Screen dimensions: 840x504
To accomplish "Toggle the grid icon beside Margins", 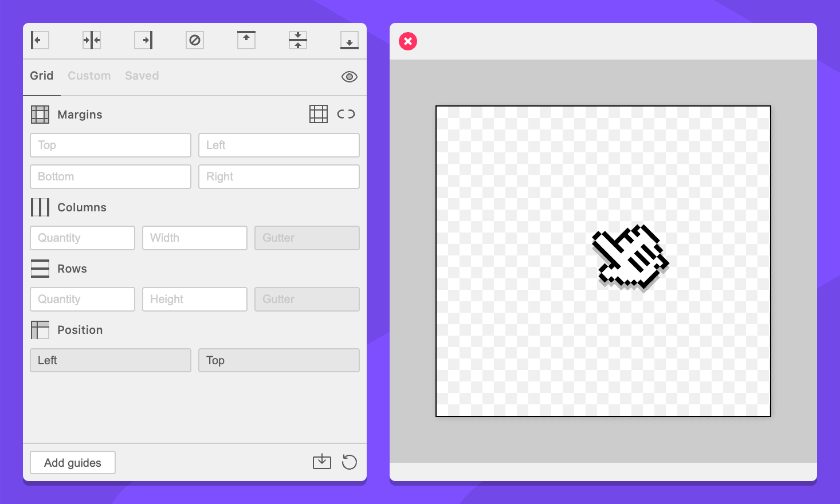I will pos(319,114).
